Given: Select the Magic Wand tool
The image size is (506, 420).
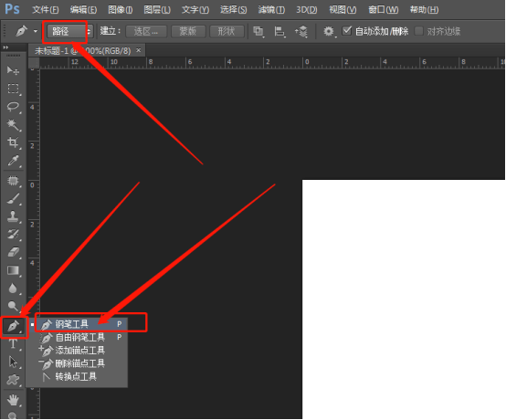Looking at the screenshot, I should click(13, 124).
